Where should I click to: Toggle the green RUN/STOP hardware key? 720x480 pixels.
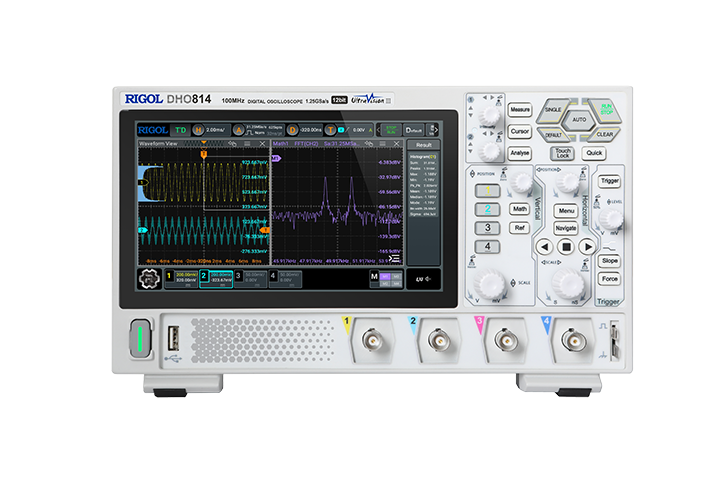[x=605, y=110]
